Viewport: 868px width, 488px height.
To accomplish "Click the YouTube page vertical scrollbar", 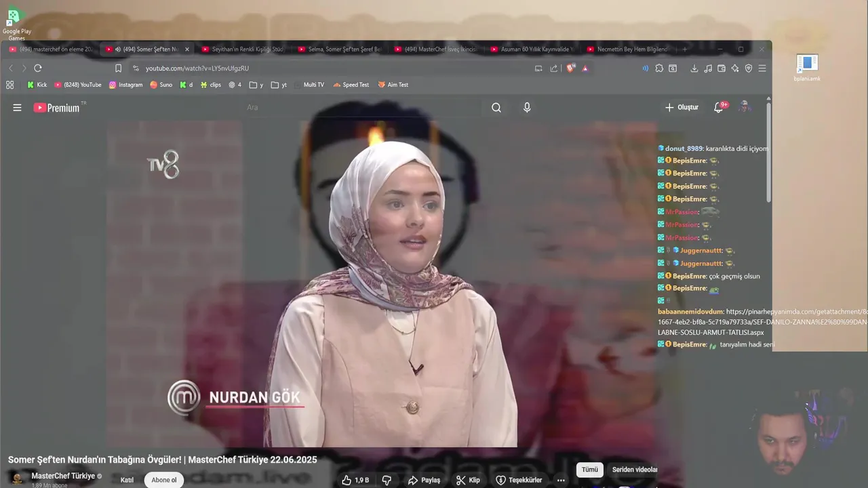I will click(768, 152).
